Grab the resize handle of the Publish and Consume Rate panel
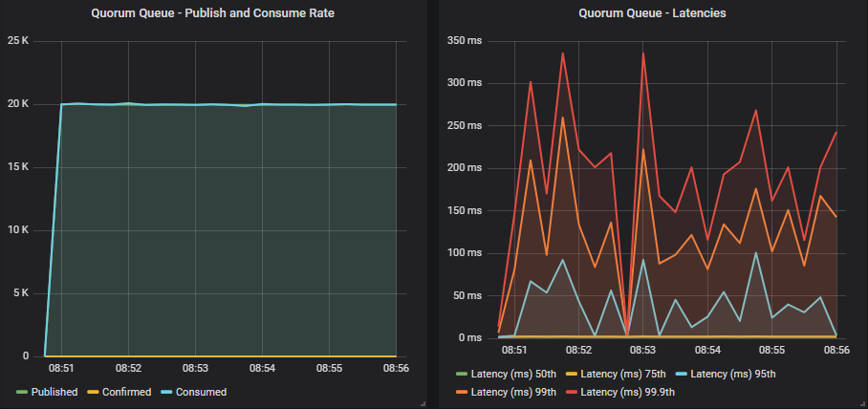The height and width of the screenshot is (409, 868). click(422, 403)
